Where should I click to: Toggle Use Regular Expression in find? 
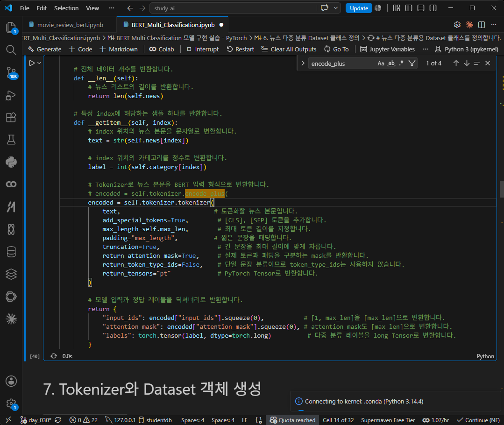click(401, 64)
